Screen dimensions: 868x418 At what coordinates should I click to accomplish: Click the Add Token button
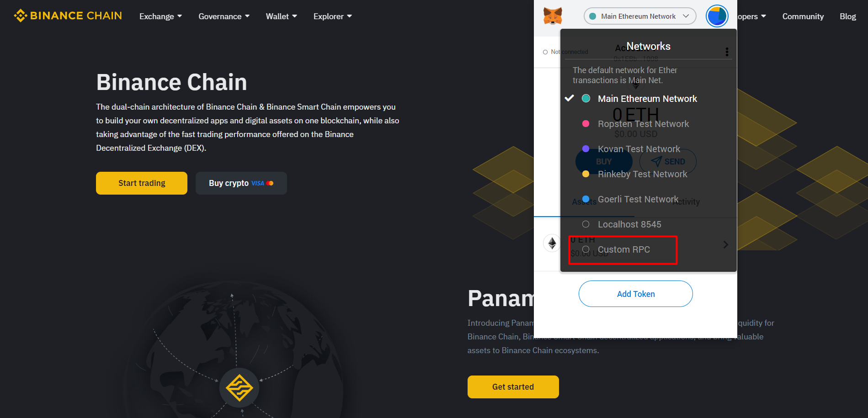pos(636,294)
